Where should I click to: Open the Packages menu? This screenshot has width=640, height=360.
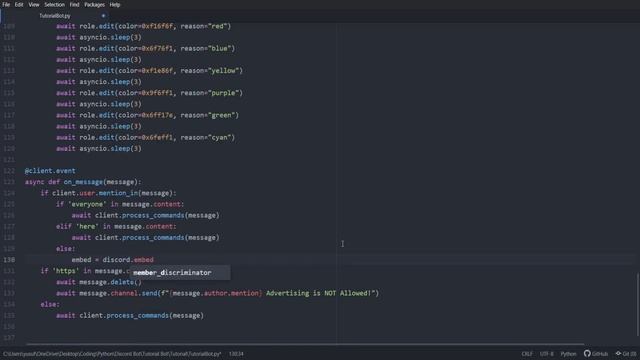pyautogui.click(x=94, y=4)
